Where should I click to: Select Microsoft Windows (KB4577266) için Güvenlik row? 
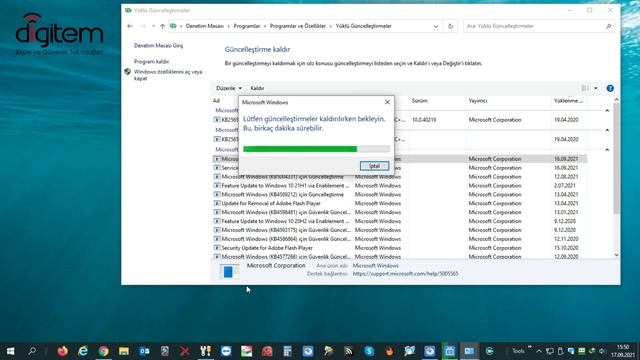coord(400,257)
